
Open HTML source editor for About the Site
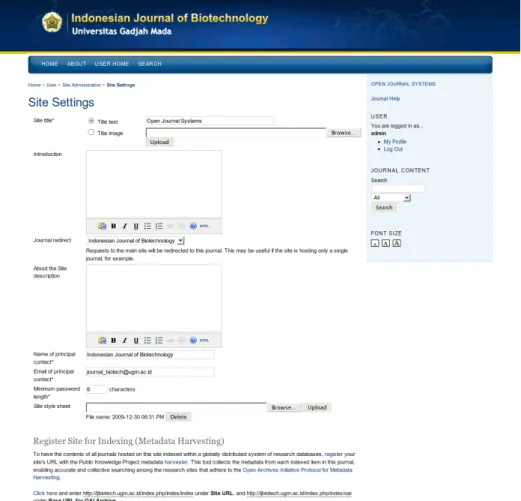coord(204,340)
